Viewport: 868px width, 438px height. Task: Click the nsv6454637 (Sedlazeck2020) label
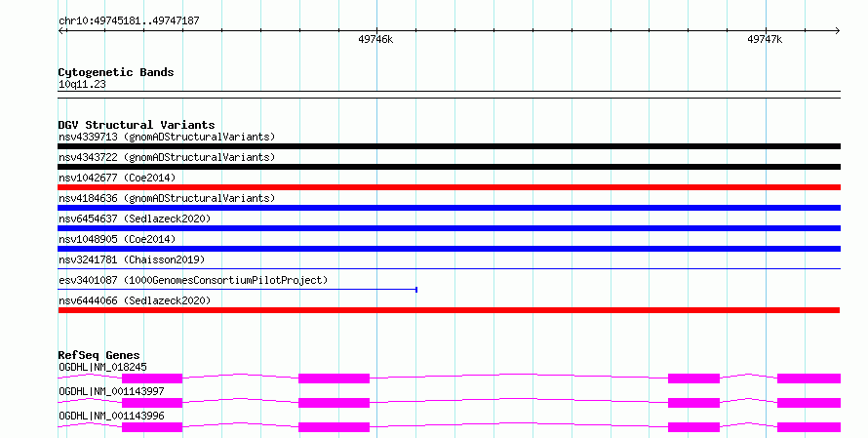click(x=135, y=219)
